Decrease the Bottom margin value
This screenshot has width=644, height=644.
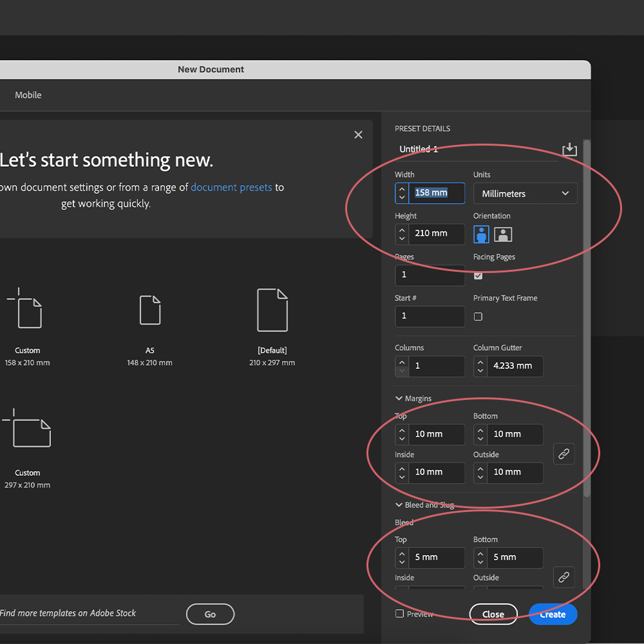point(480,439)
